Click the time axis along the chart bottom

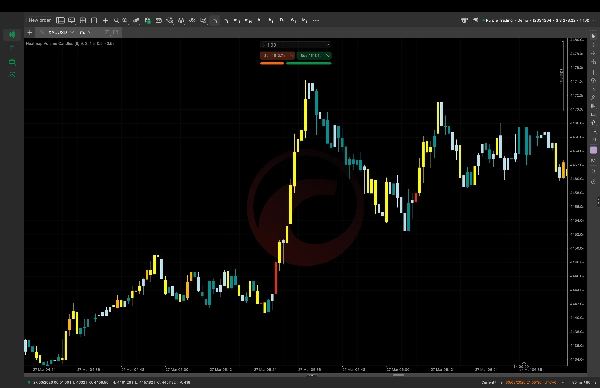click(295, 369)
